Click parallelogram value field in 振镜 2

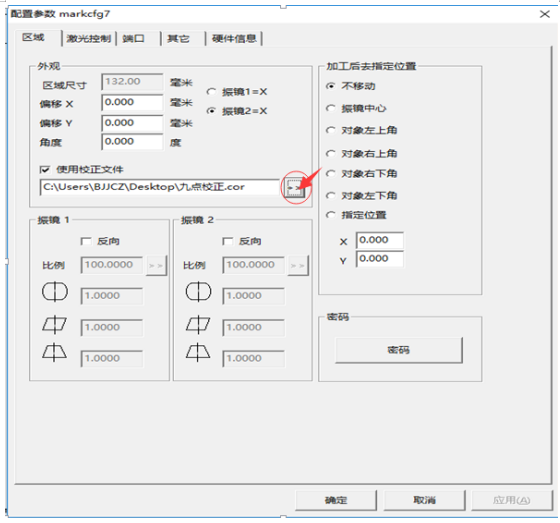(x=253, y=328)
